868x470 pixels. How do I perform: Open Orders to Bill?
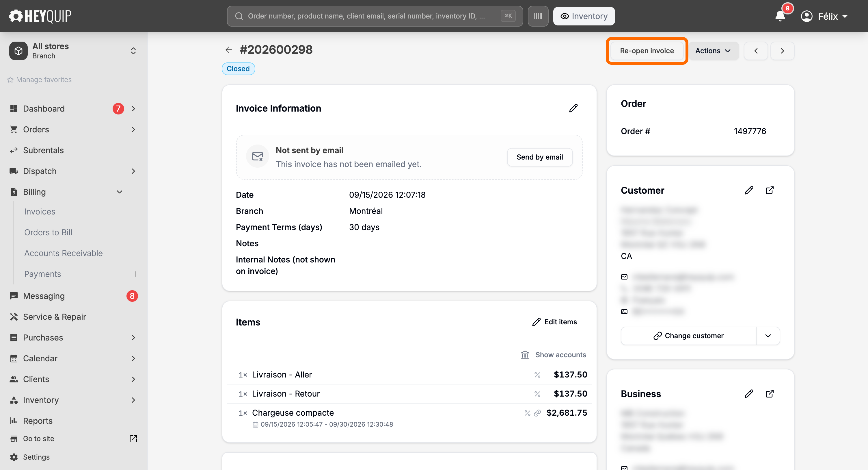pyautogui.click(x=48, y=232)
